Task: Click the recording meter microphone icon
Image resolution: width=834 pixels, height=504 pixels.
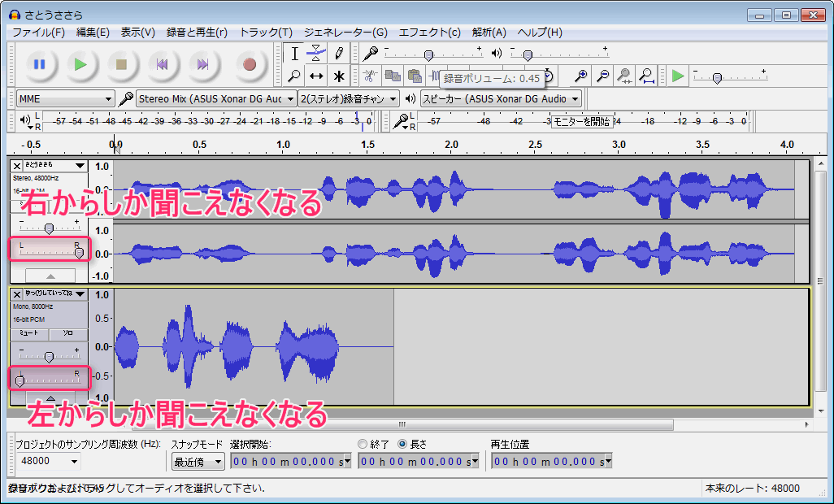Action: [401, 122]
